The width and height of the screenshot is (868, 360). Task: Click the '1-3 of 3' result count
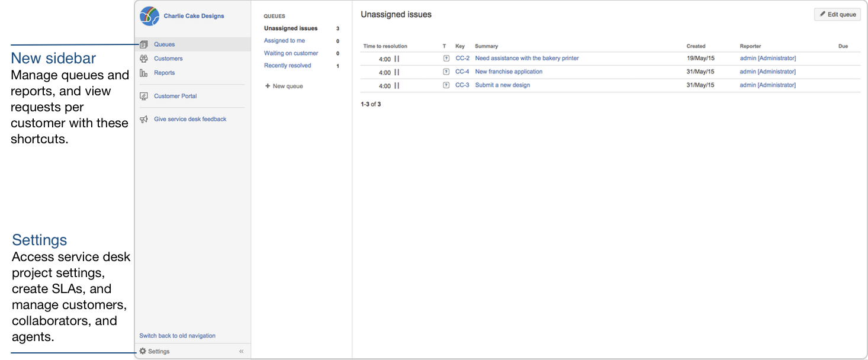pyautogui.click(x=371, y=104)
